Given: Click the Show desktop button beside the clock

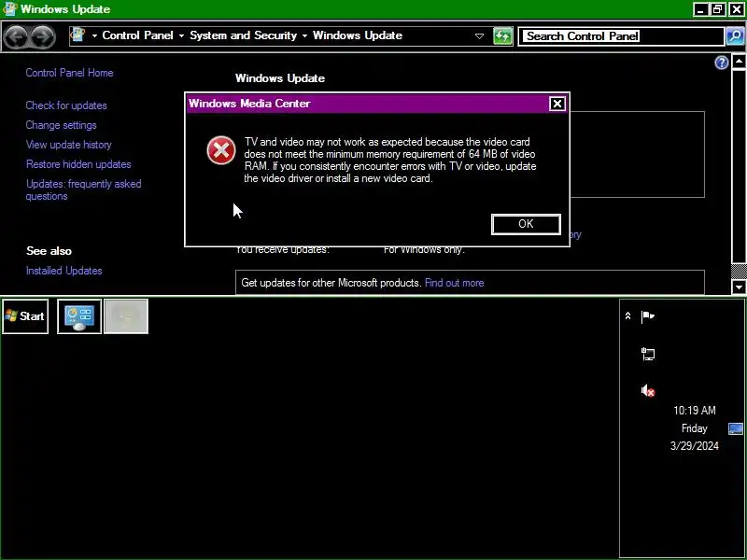Looking at the screenshot, I should [x=735, y=429].
